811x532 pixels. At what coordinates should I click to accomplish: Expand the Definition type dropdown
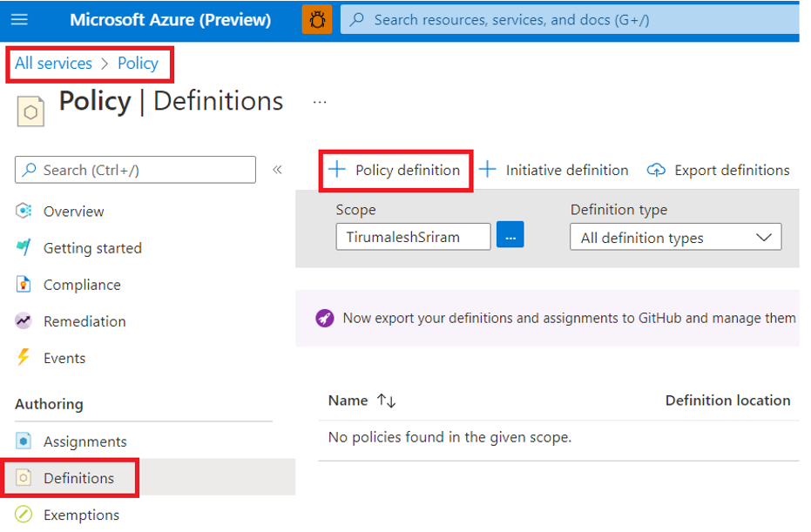click(675, 238)
